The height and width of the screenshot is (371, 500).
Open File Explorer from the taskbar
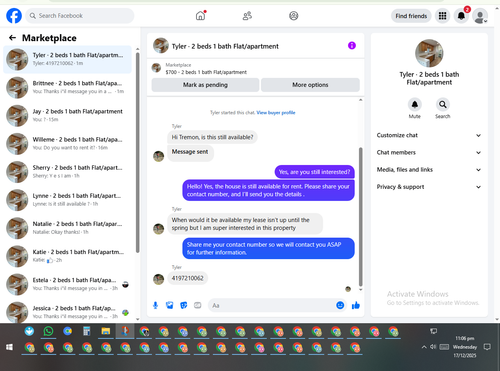pyautogui.click(x=106, y=331)
